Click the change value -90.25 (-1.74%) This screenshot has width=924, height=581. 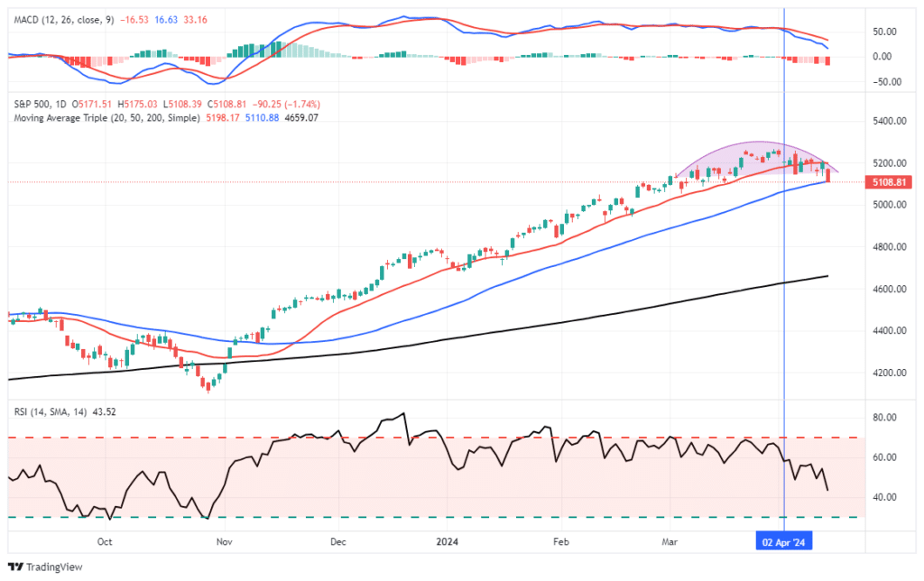(x=286, y=105)
